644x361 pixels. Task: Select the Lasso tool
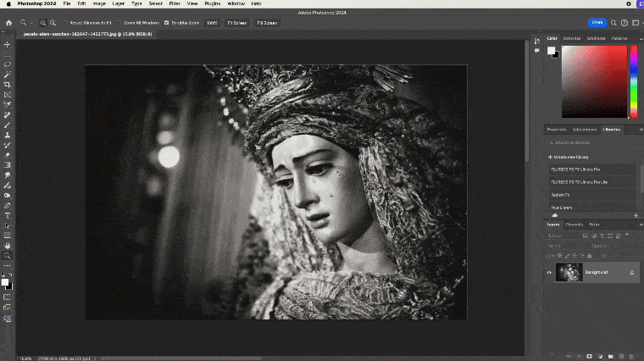tap(8, 64)
